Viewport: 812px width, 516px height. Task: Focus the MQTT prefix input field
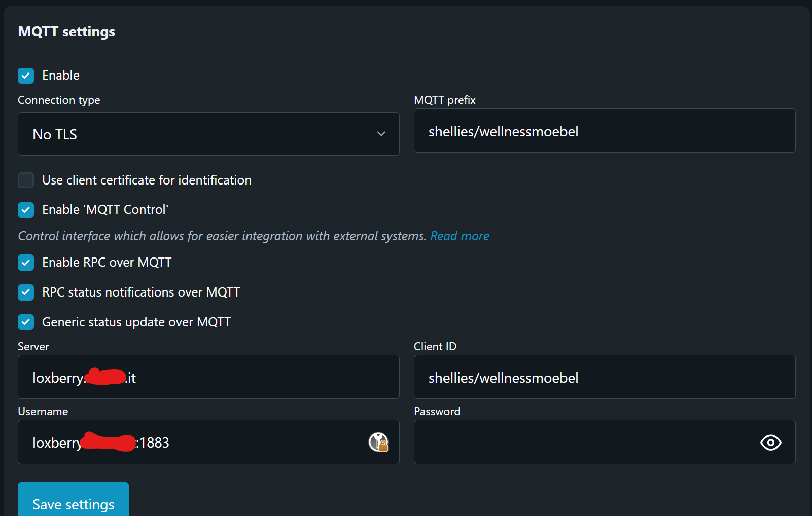click(604, 131)
